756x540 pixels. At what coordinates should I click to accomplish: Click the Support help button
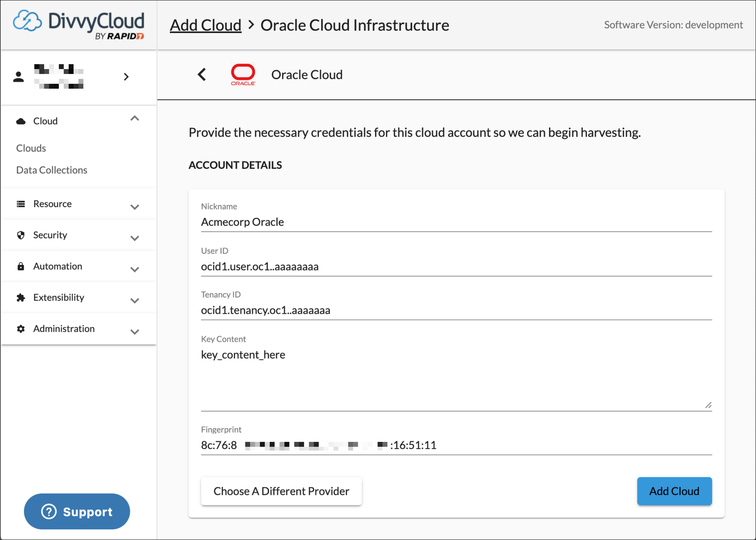pyautogui.click(x=77, y=511)
